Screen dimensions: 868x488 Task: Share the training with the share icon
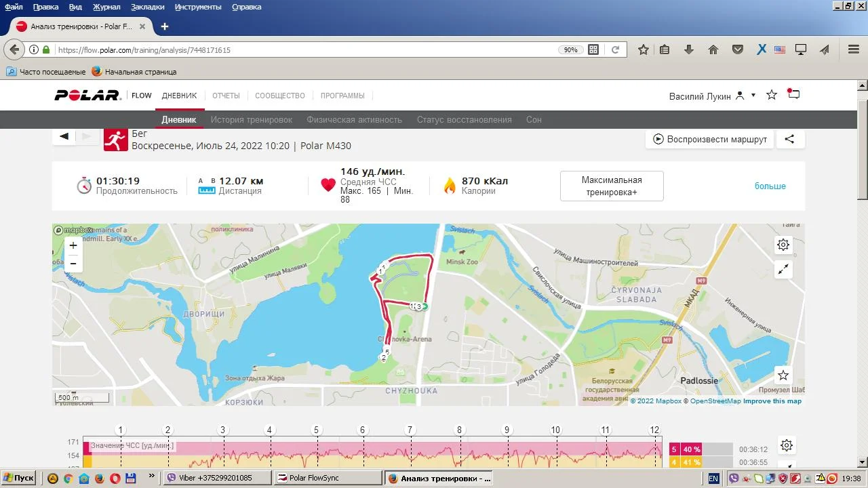coord(789,139)
